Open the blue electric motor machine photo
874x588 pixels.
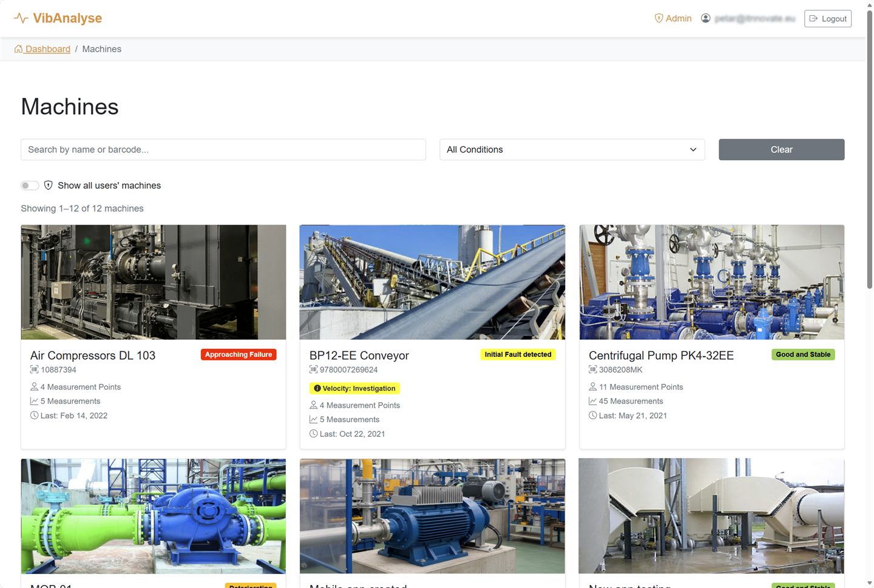(432, 516)
